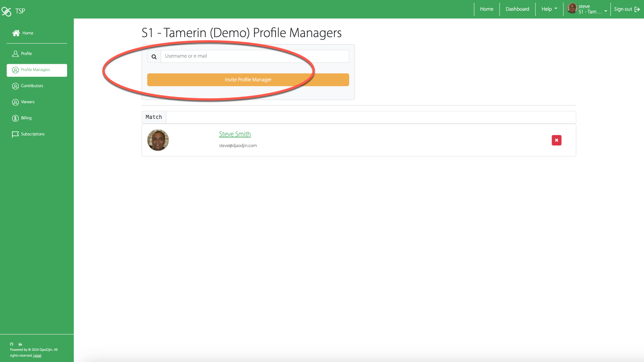Image resolution: width=644 pixels, height=362 pixels.
Task: Open the Viewers sidebar item
Action: pyautogui.click(x=27, y=102)
